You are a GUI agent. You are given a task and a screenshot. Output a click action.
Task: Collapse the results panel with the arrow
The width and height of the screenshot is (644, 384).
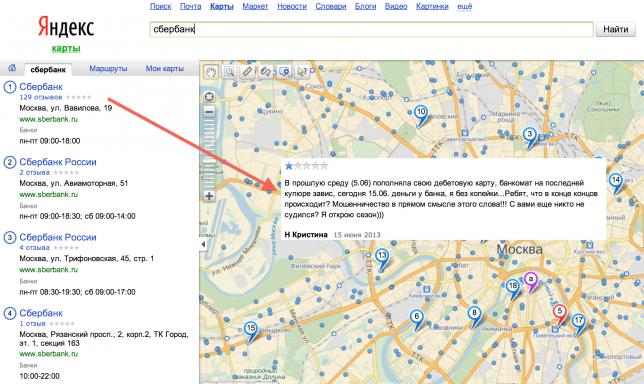203,244
